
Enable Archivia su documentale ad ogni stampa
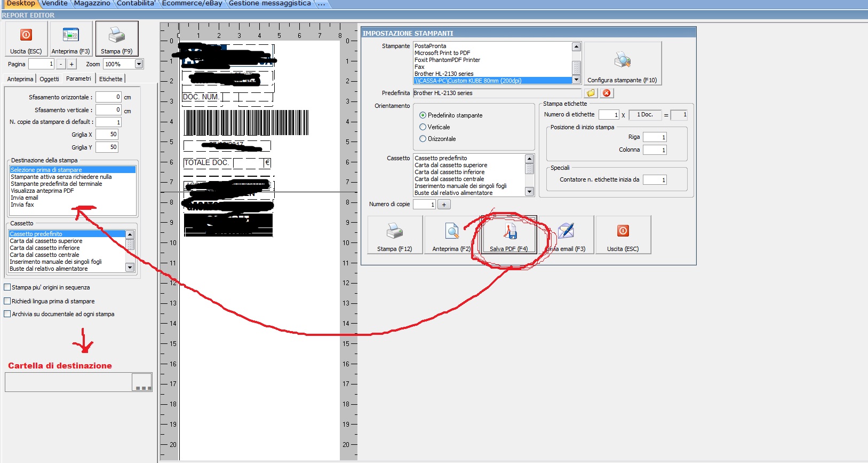(x=59, y=314)
